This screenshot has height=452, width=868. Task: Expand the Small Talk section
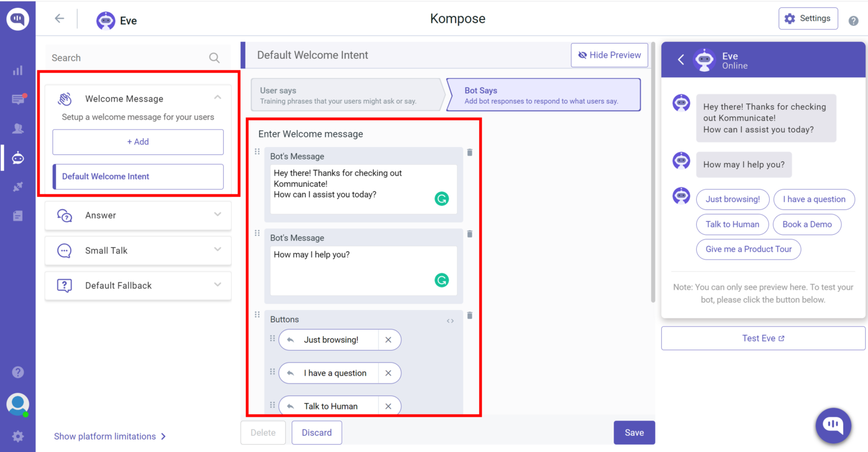point(218,250)
